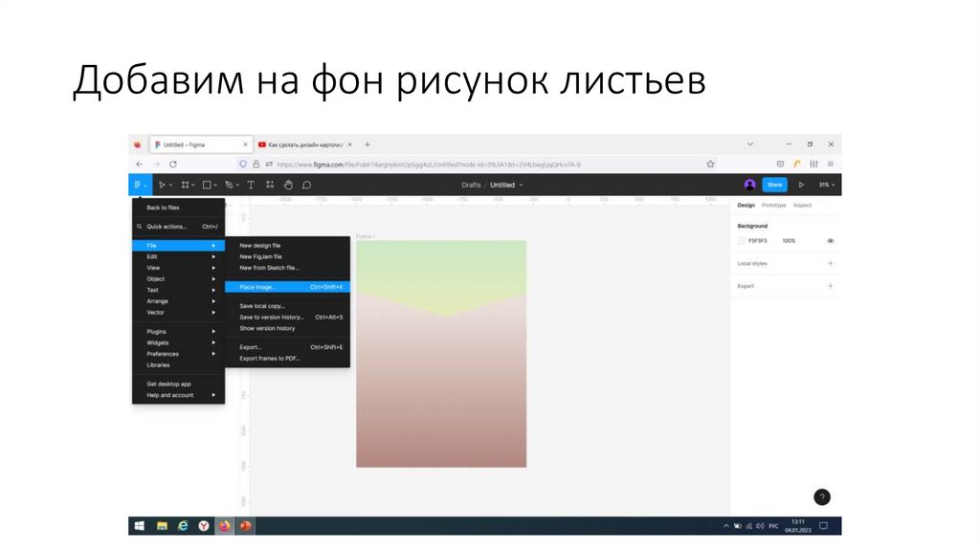List all browser tabs chevron

click(x=750, y=144)
